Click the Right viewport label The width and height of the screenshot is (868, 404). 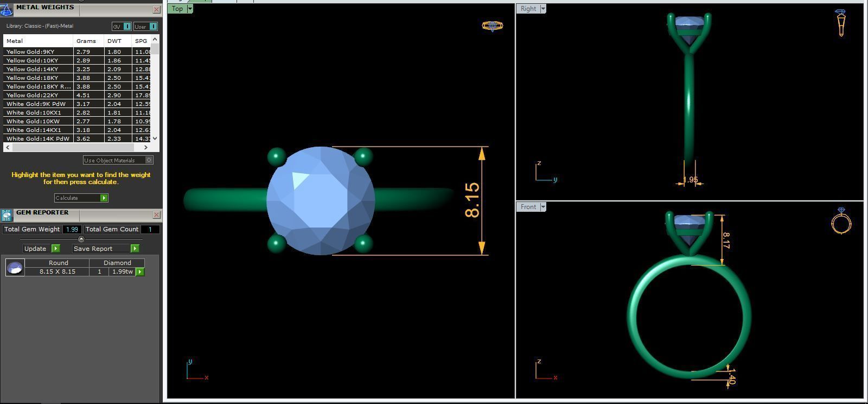528,9
